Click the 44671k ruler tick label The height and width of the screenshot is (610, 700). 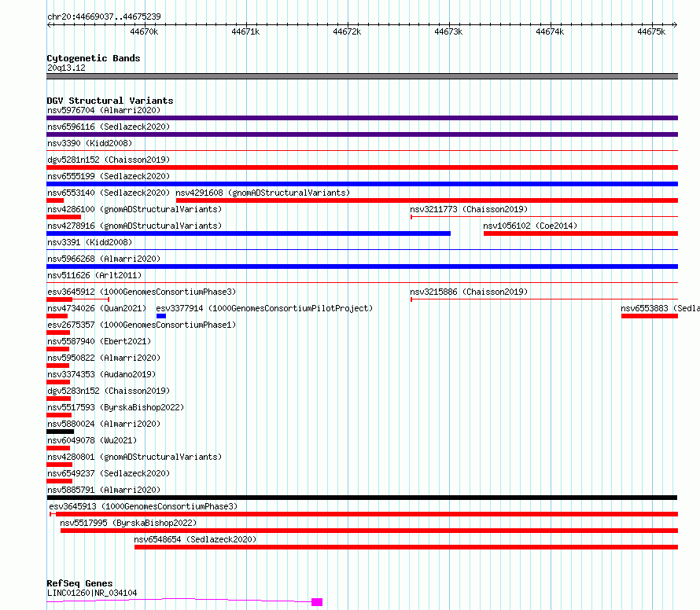(x=245, y=31)
